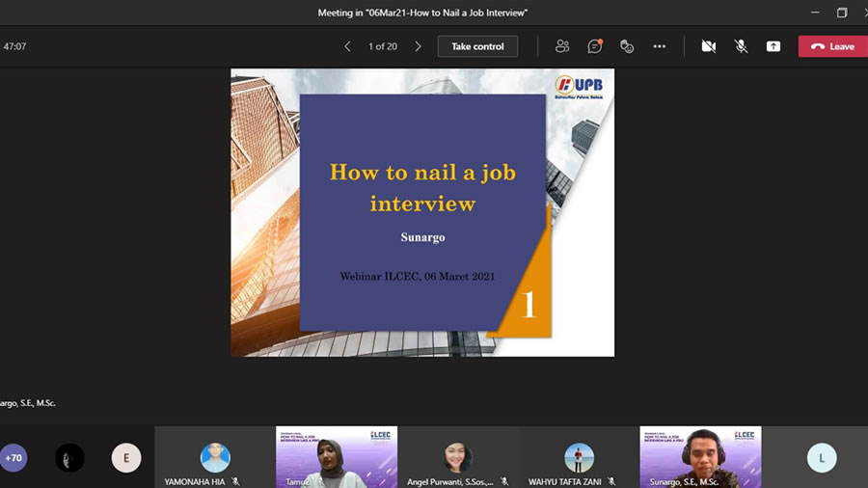Viewport: 868px width, 488px height.
Task: Select the E participant avatar
Action: point(126,458)
